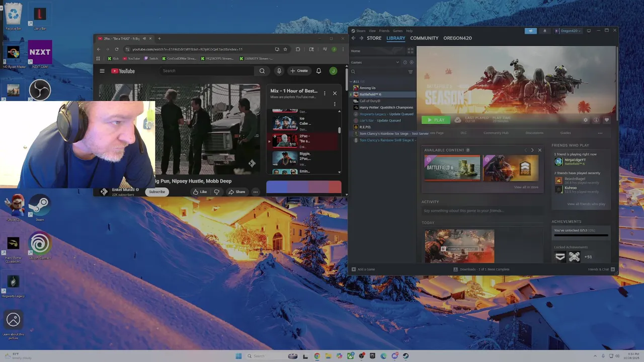Screen dimensions: 644x362
Task: Open Steam Friends & Chat
Action: point(601,269)
